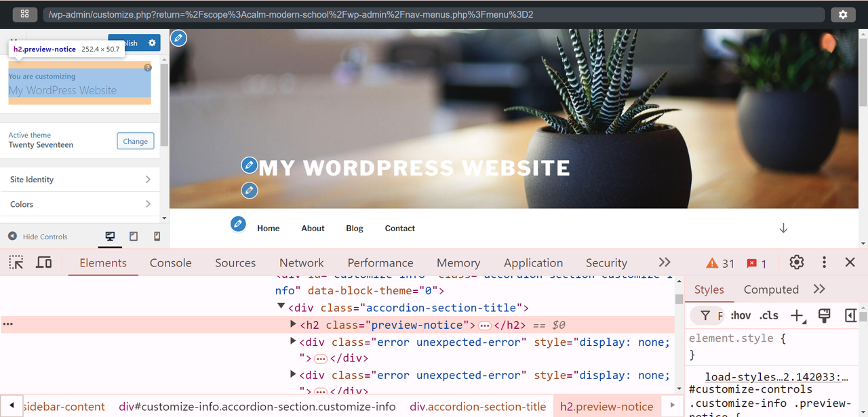
Task: Switch to the Memory tab
Action: (458, 263)
